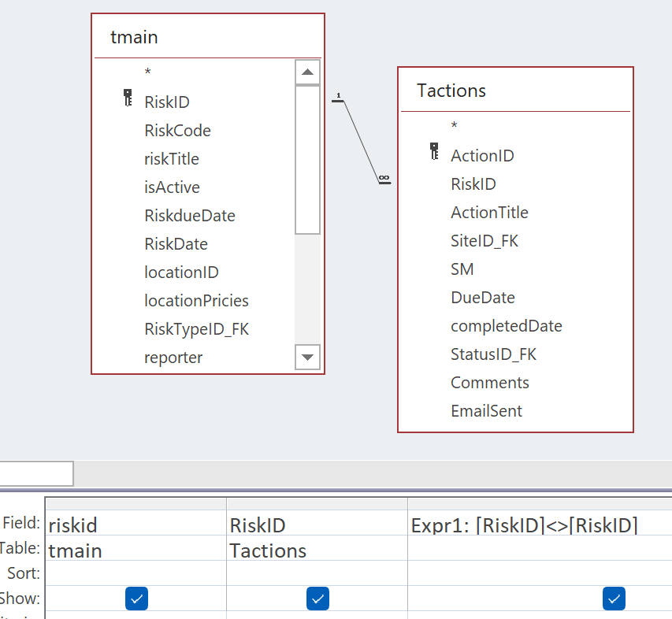The width and height of the screenshot is (672, 619).
Task: Toggle Show checkbox for Expr1 column
Action: [614, 599]
